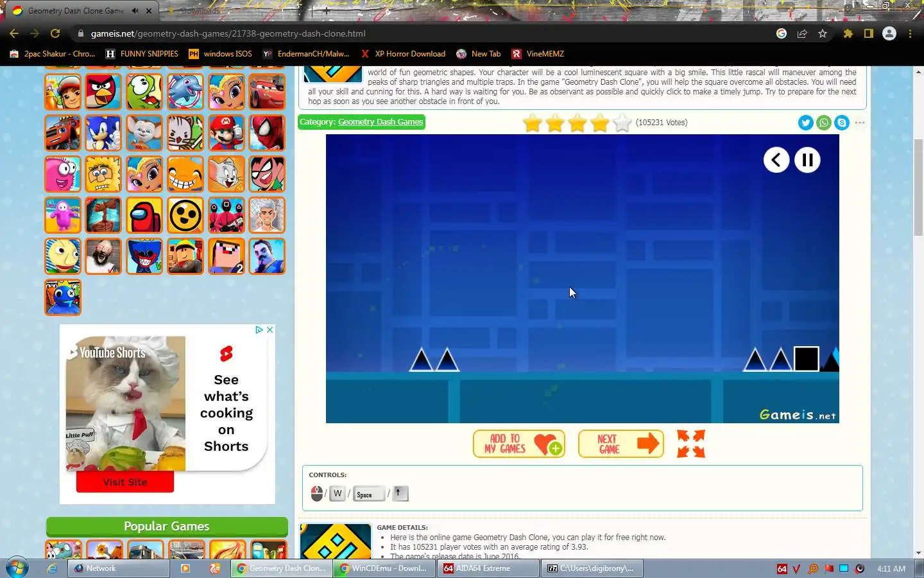924x578 pixels.
Task: Open Chrome's three-dot menu
Action: pos(910,33)
